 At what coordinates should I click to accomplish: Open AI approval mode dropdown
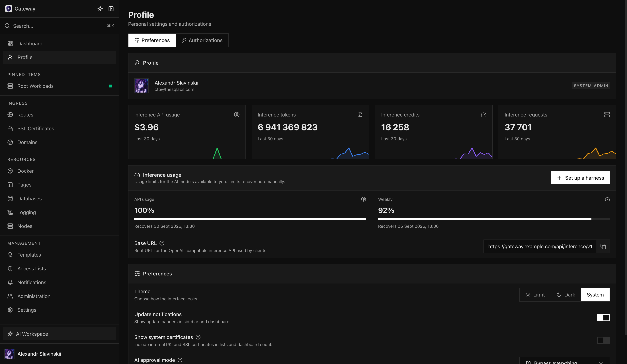(564, 361)
